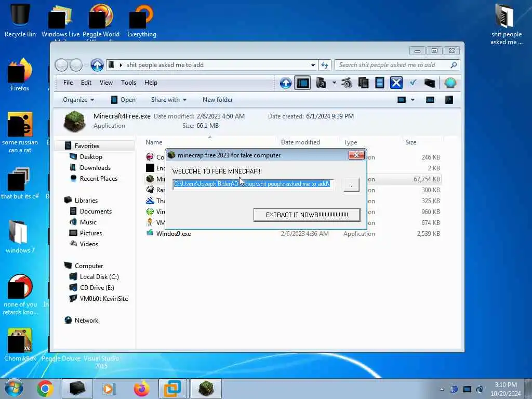The image size is (532, 399).
Task: Open the File menu
Action: click(68, 83)
